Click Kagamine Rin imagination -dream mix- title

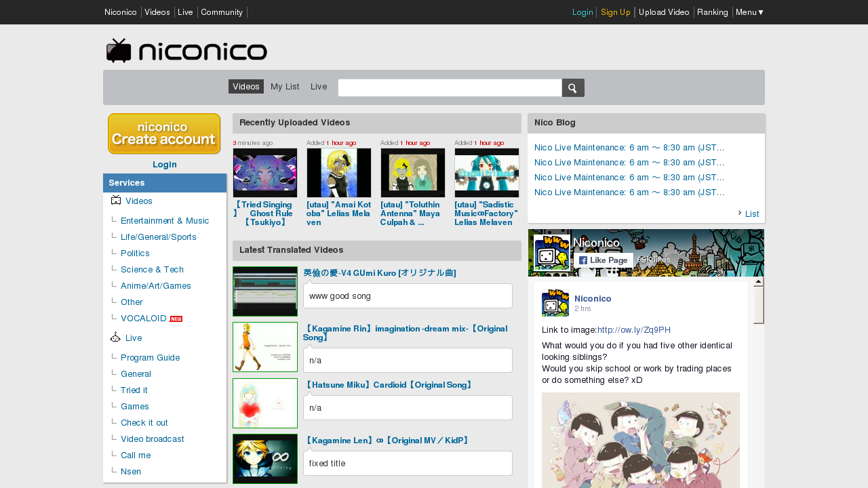406,333
